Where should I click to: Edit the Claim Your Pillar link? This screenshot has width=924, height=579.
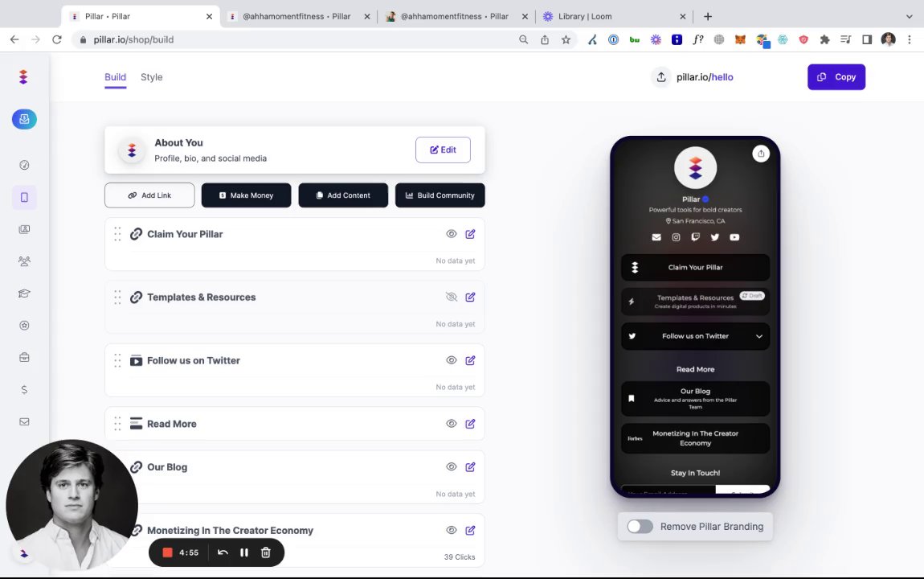[x=470, y=234]
